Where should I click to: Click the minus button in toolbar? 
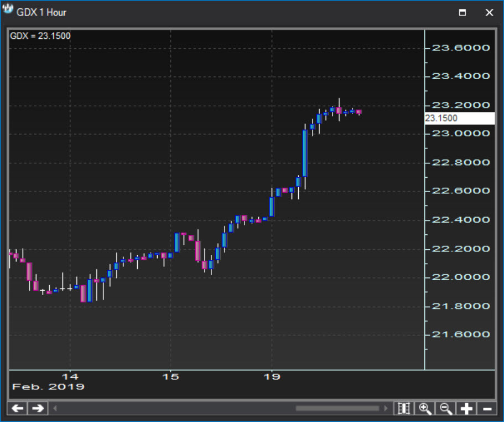pyautogui.click(x=487, y=409)
